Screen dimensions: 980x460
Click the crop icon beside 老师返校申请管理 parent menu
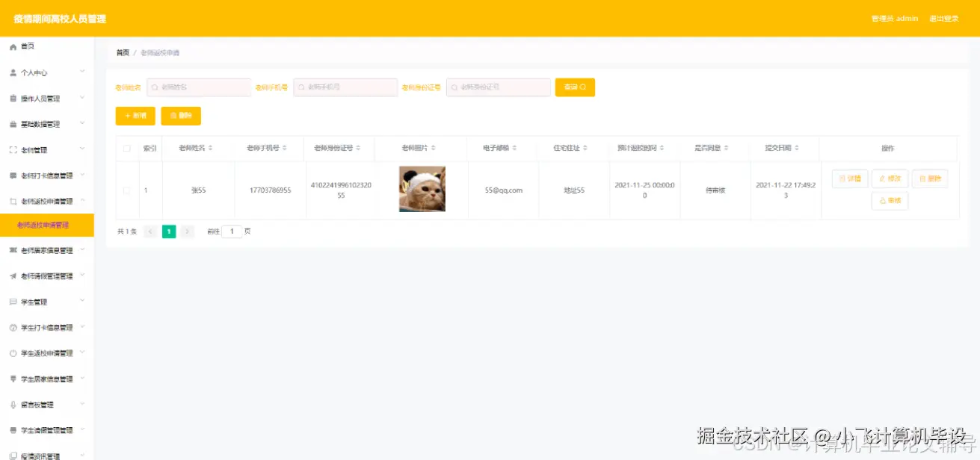(13, 202)
